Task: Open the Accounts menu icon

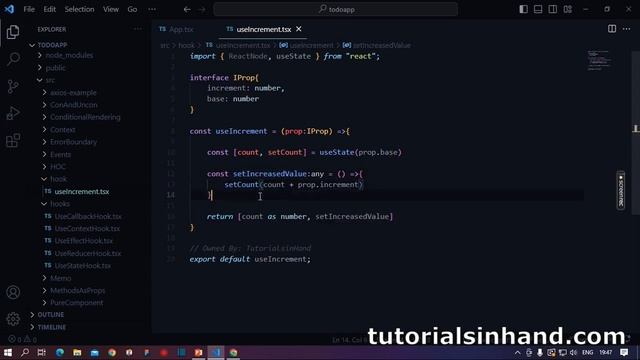Action: click(x=13, y=292)
